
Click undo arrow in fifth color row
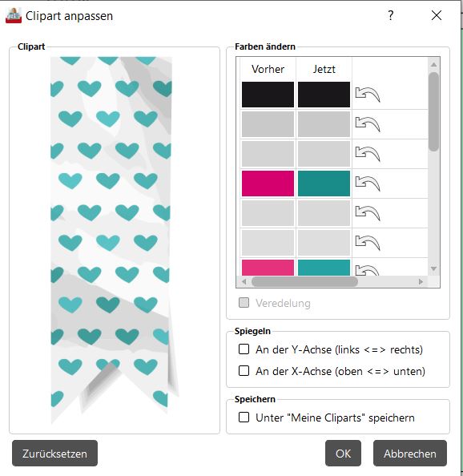pos(368,213)
